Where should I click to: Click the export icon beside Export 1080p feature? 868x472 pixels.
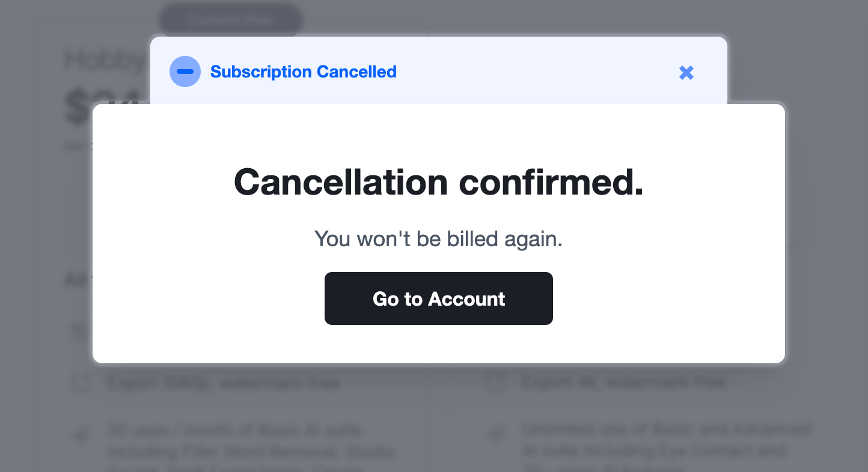point(81,383)
